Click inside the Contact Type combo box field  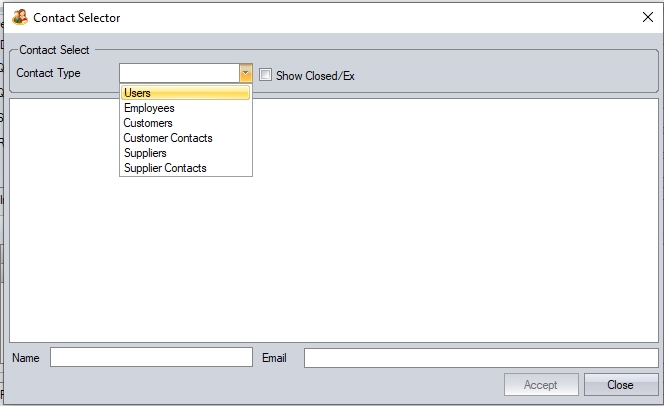180,73
